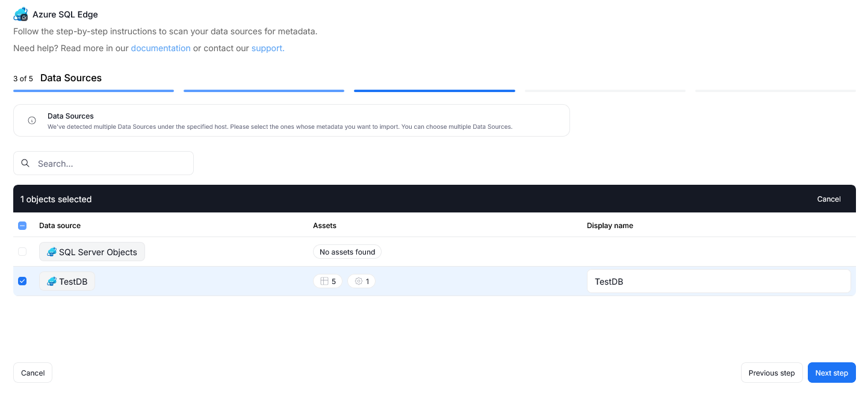868x393 pixels.
Task: Click the 'Azure SQL Edge' title text
Action: pyautogui.click(x=65, y=14)
